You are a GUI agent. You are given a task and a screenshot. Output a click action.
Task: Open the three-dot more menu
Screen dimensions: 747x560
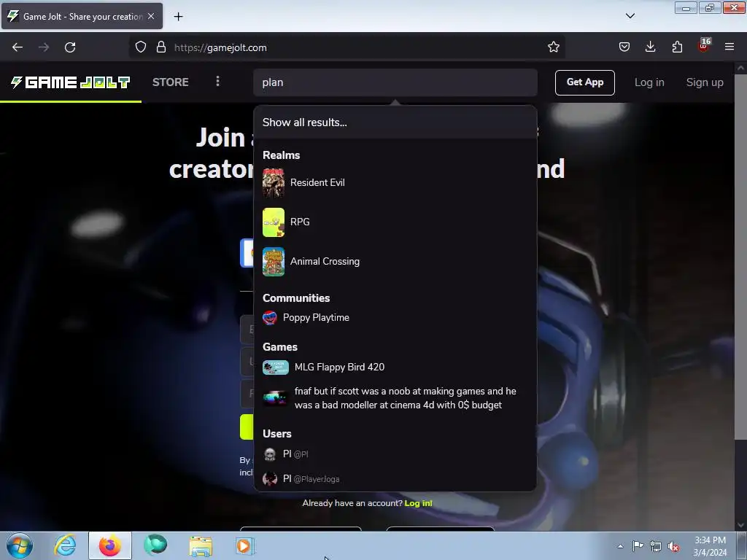[x=217, y=82]
